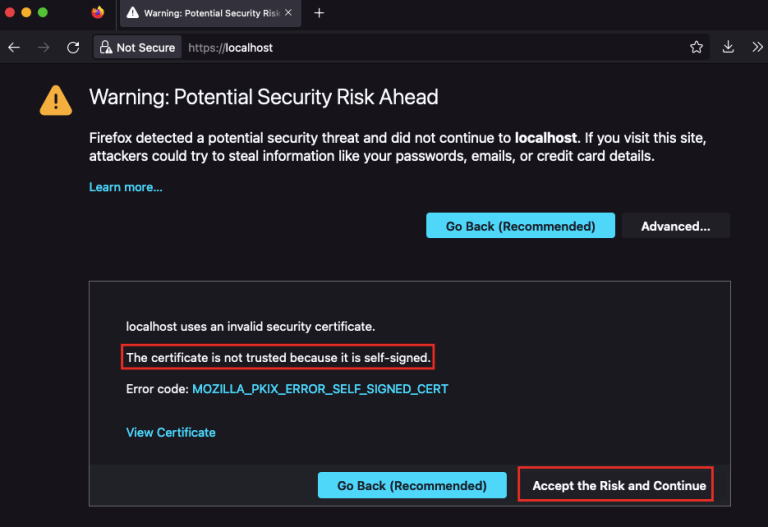Bookmark this page with the star

pyautogui.click(x=696, y=47)
